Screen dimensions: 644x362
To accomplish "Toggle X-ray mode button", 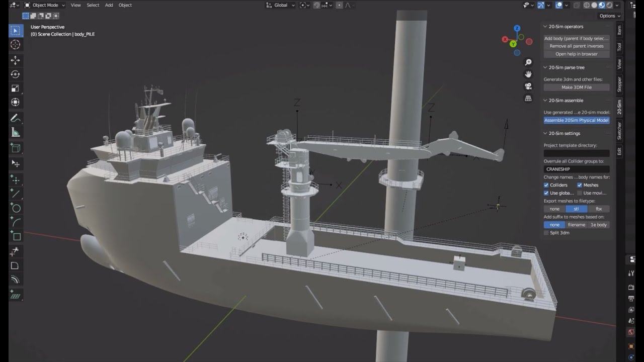I will [x=576, y=5].
